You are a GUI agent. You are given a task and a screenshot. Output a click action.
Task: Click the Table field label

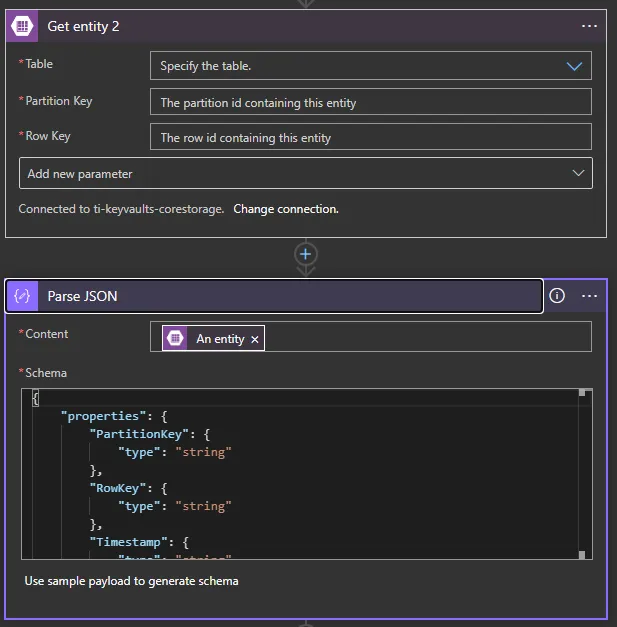[39, 64]
